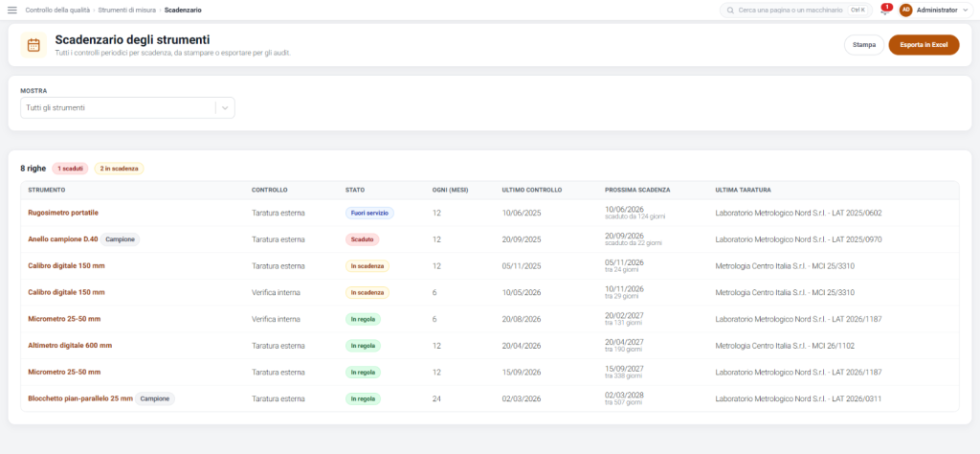Click the Ogni (mesi) column header

[x=451, y=190]
